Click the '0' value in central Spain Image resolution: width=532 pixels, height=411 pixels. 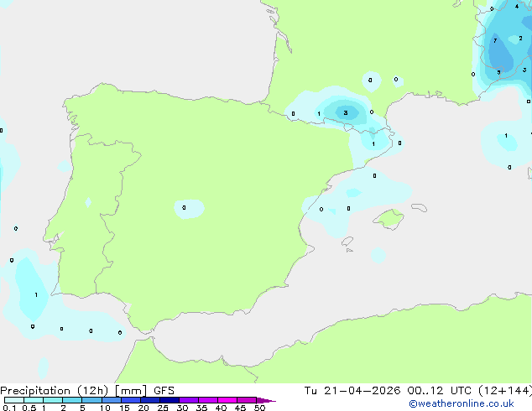coord(184,207)
